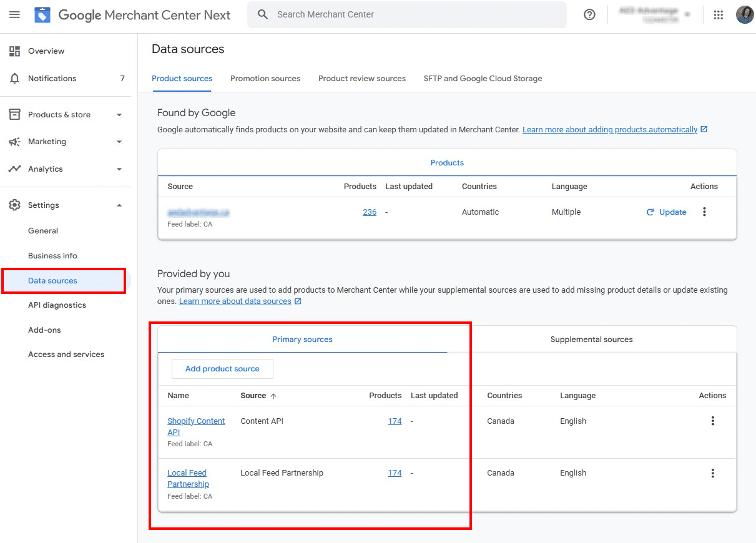Viewport: 756px width, 543px height.
Task: Switch to the Promotion sources tab
Action: click(x=265, y=79)
